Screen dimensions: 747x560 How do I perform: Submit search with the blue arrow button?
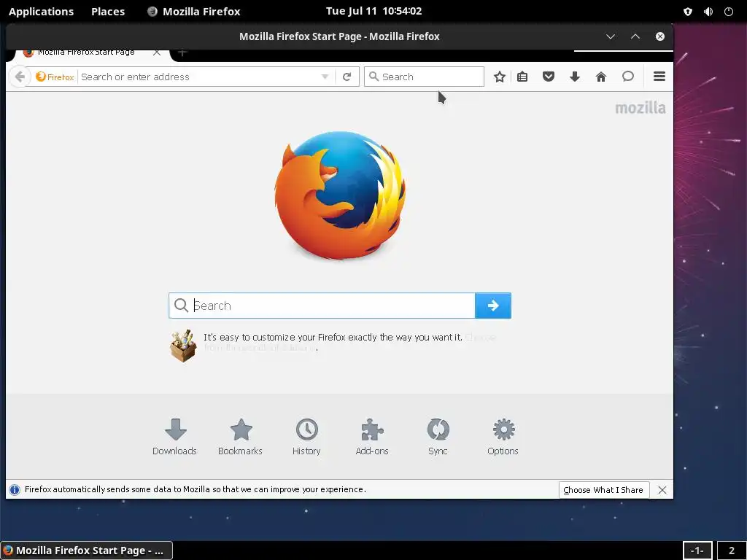click(493, 306)
